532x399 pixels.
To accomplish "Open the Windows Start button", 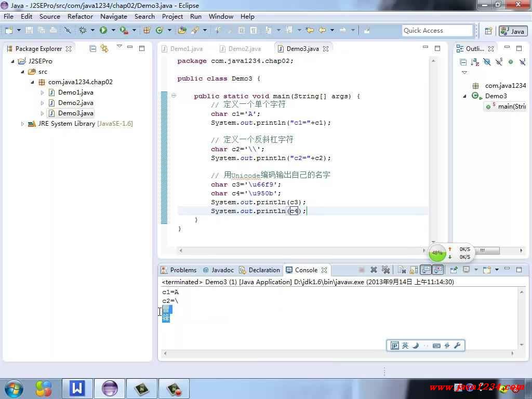I will (x=14, y=389).
